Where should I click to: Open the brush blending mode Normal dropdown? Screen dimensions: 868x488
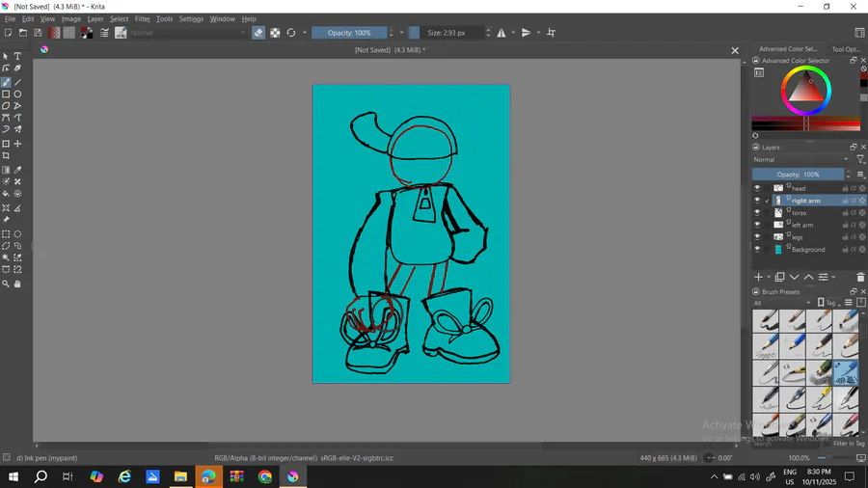coord(188,33)
